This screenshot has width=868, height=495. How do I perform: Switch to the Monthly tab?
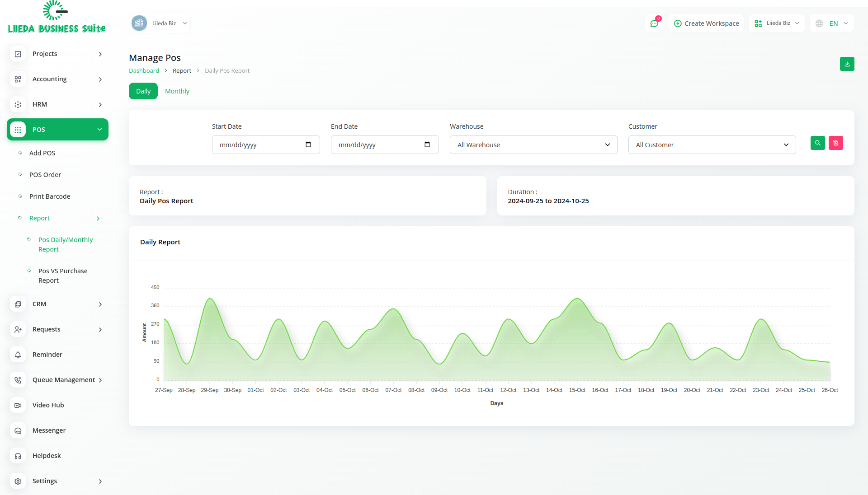click(177, 91)
